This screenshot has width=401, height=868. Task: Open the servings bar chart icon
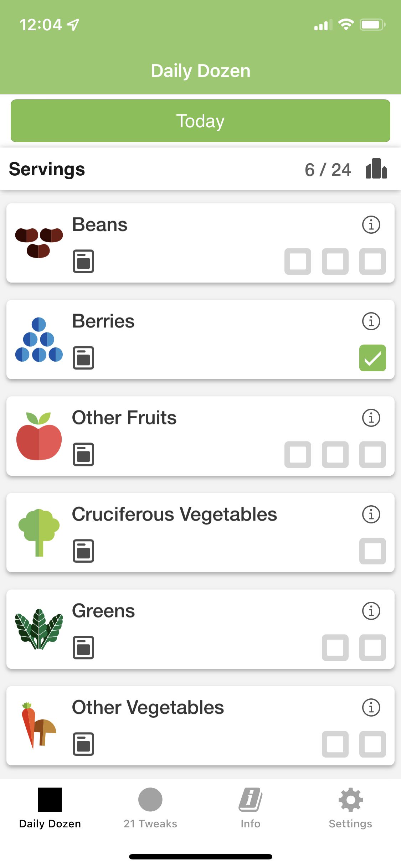(x=376, y=169)
